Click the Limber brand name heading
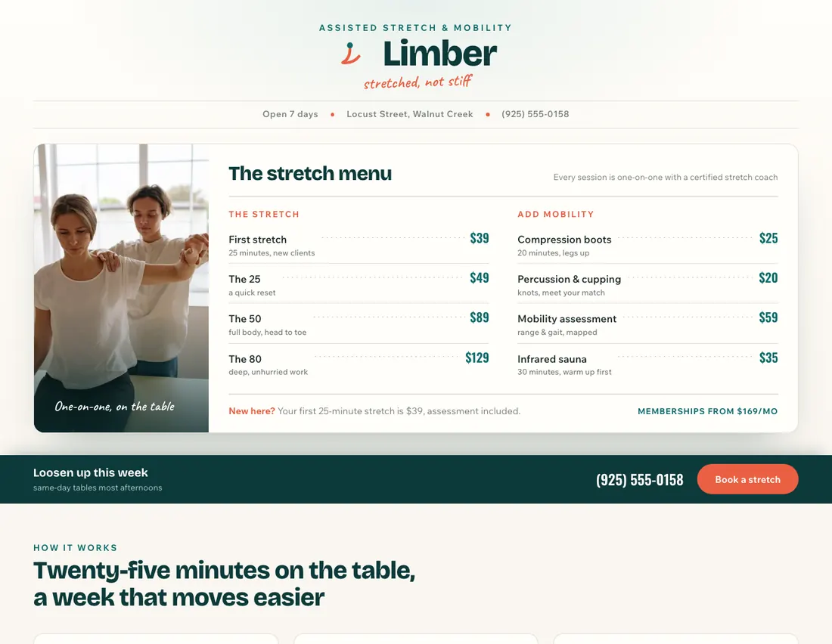Viewport: 832px width, 644px height. [439, 54]
